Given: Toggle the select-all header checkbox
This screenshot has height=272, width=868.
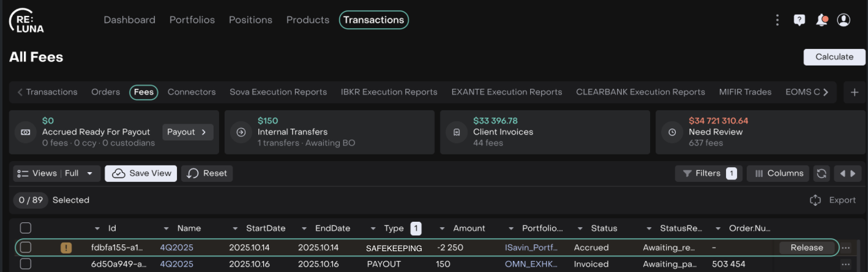Looking at the screenshot, I should [x=26, y=228].
